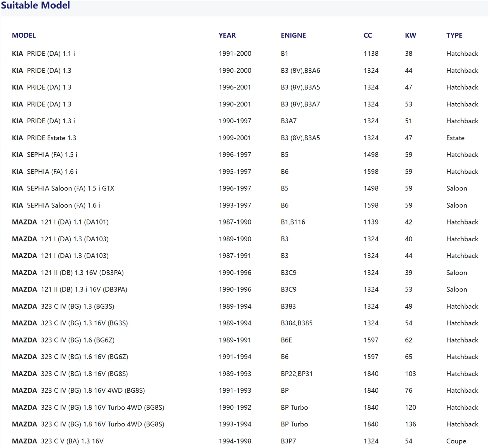Select 'MAZDA 323 C IV (BG) 1.8 16V 4WD (BG8S)'

pos(78,391)
